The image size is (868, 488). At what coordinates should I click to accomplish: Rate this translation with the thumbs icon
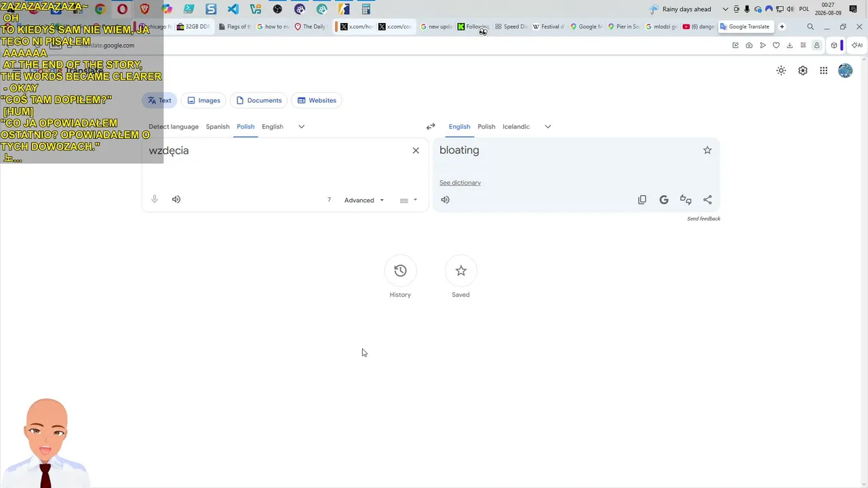click(x=686, y=199)
